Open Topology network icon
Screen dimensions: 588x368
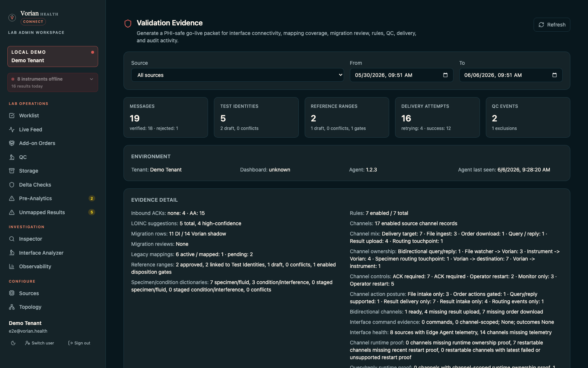[x=12, y=307]
